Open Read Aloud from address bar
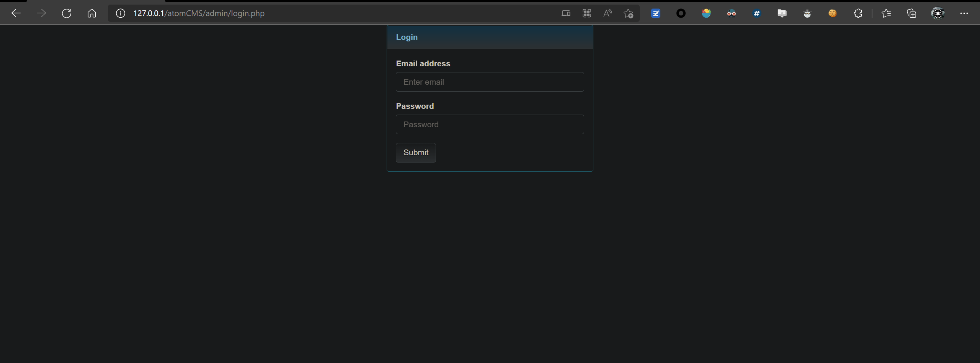 click(x=608, y=13)
